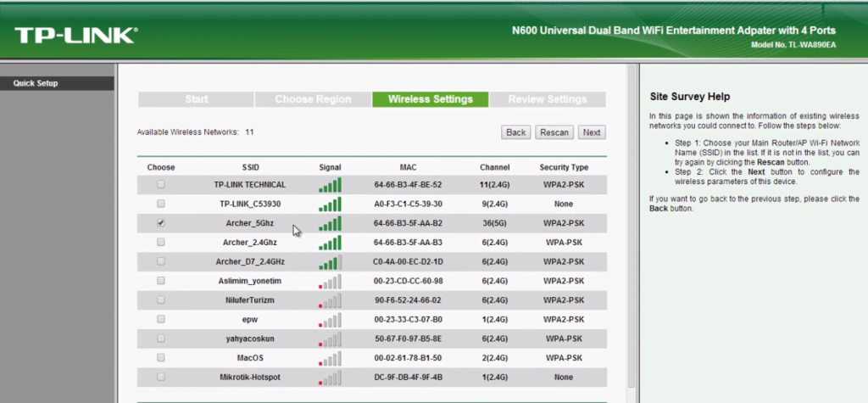The image size is (868, 403).
Task: Uncheck the Archer_5Ghz network checkbox
Action: click(x=161, y=223)
